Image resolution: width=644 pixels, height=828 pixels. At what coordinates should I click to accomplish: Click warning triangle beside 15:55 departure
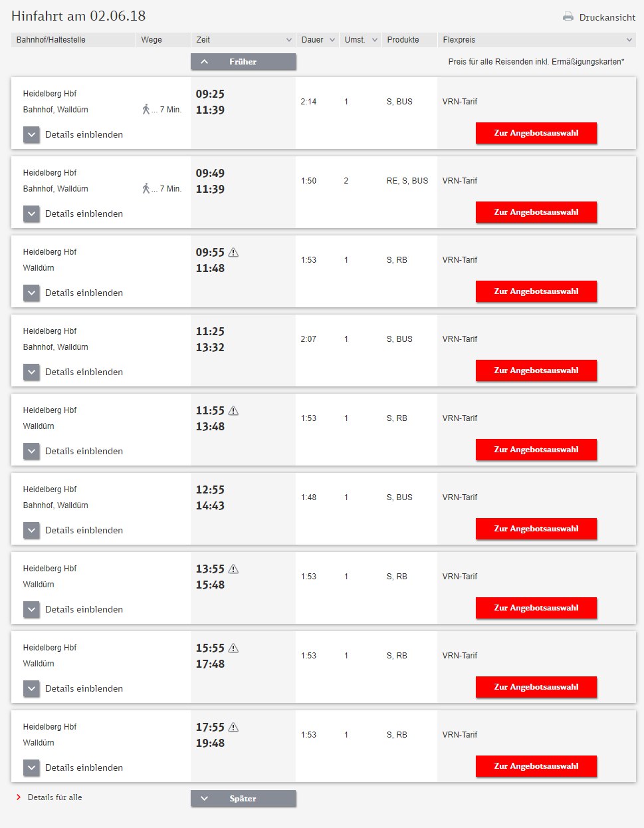tap(233, 648)
